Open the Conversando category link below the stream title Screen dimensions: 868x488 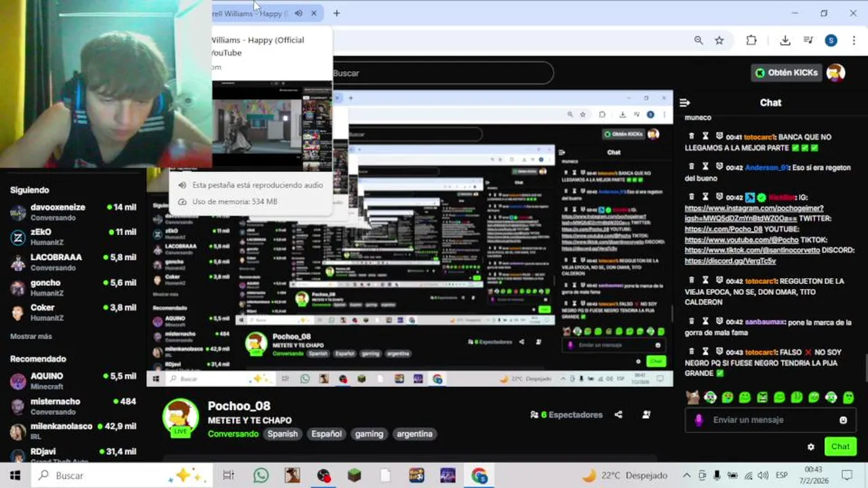[x=233, y=434]
